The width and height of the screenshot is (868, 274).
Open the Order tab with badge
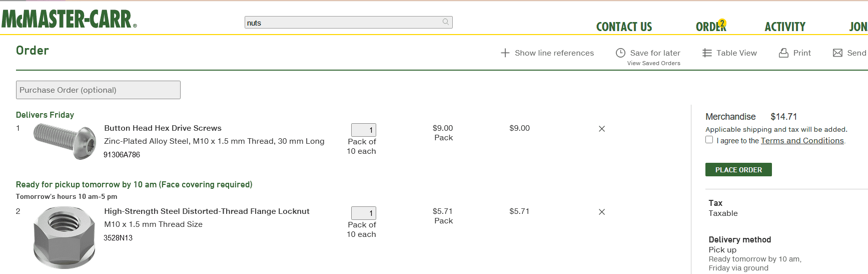[711, 26]
